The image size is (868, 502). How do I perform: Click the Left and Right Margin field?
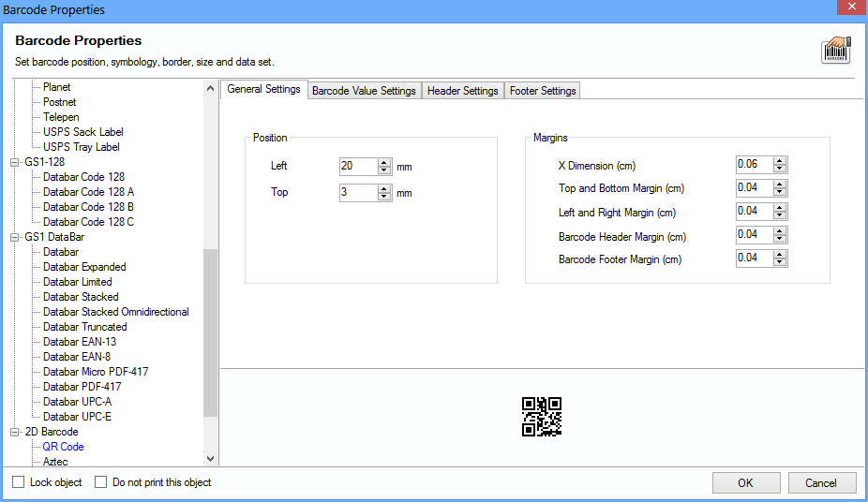point(753,212)
